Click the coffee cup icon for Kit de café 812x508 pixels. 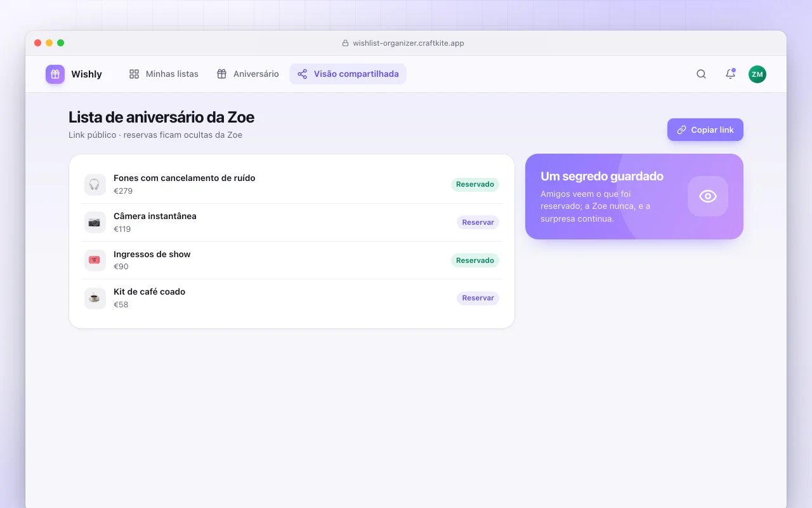[95, 298]
